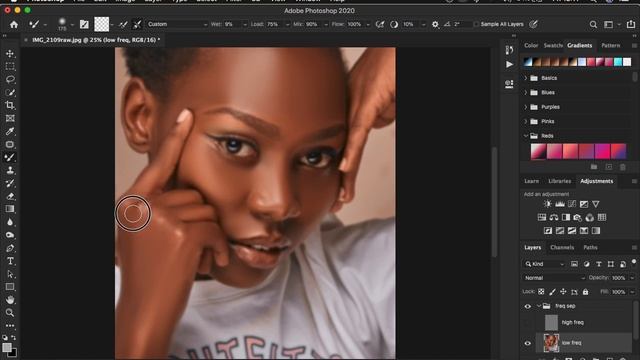Toggle pixel layer filter in Layers panel
This screenshot has width=640, height=360.
[574, 264]
